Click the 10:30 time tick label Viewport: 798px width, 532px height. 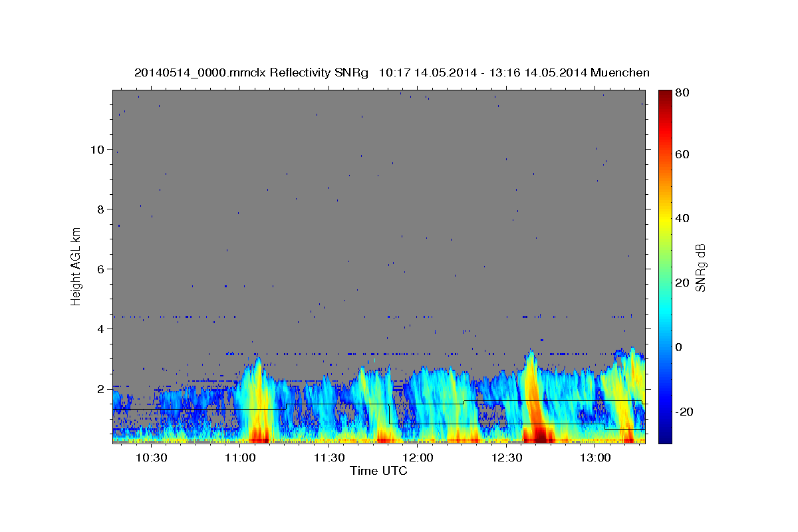pos(152,458)
